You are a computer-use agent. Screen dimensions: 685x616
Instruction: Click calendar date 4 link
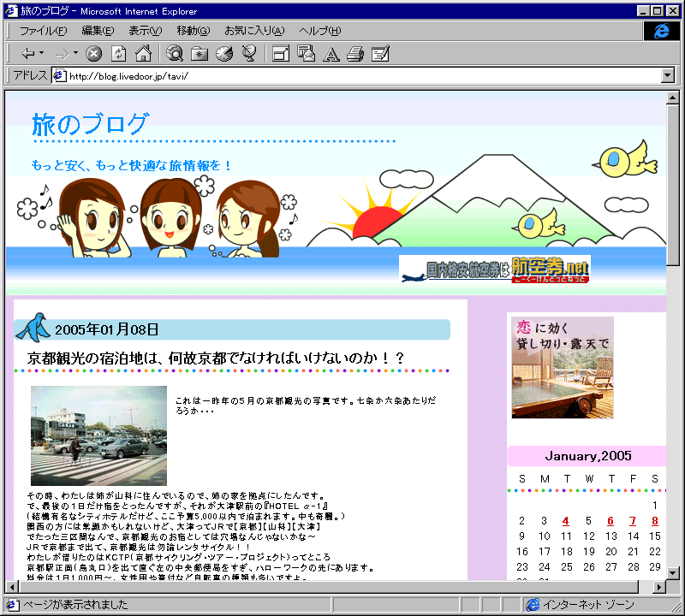[x=566, y=521]
